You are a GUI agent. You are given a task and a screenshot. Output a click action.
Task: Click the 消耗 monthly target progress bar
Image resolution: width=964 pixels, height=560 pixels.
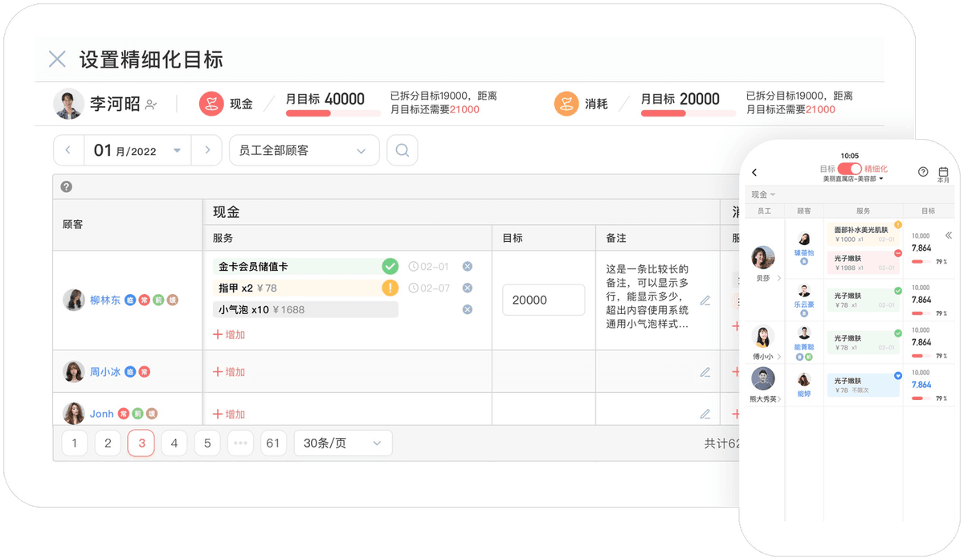tap(688, 113)
